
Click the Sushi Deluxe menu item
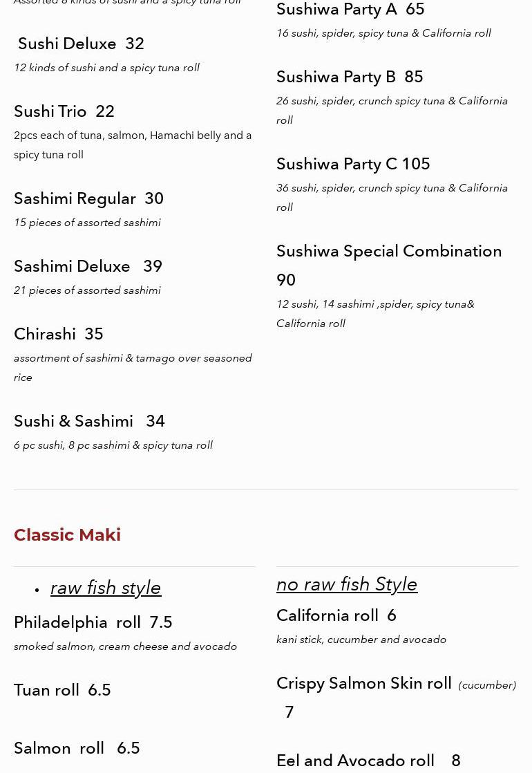[x=81, y=44]
